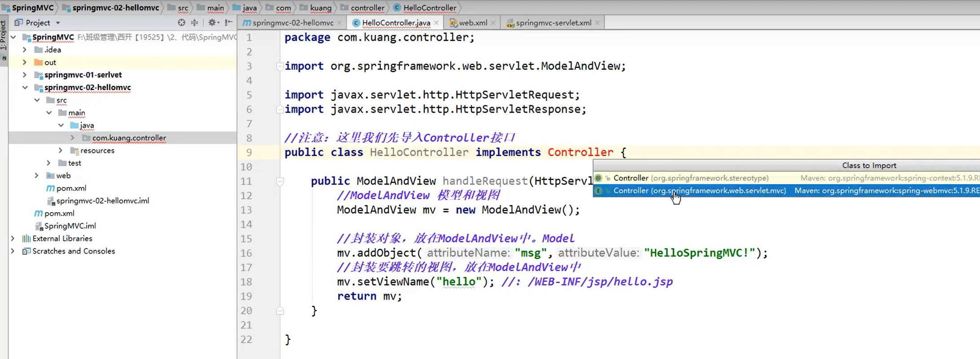Click the red Controller identifier on line 9
This screenshot has width=980, height=359.
[580, 153]
